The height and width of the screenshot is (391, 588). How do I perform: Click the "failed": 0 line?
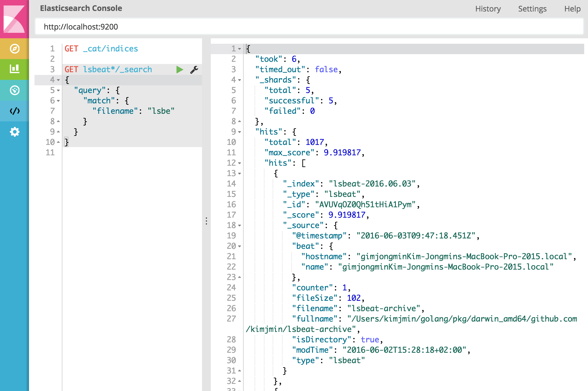point(289,111)
